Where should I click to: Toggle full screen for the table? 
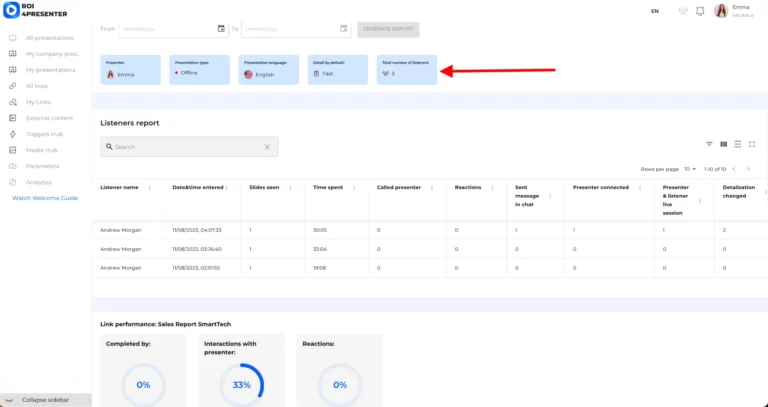[x=751, y=144]
